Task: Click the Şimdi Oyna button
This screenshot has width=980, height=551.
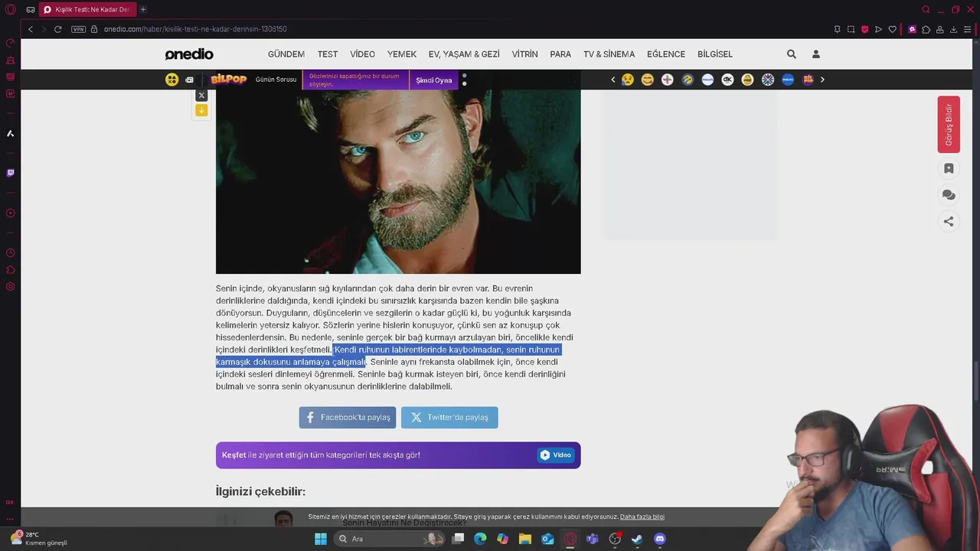Action: (434, 80)
